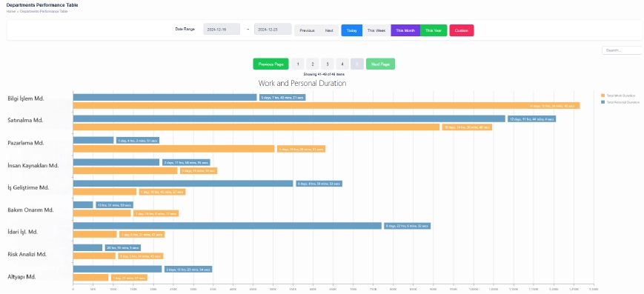644x294 pixels.
Task: Select the Today range button
Action: [x=351, y=30]
